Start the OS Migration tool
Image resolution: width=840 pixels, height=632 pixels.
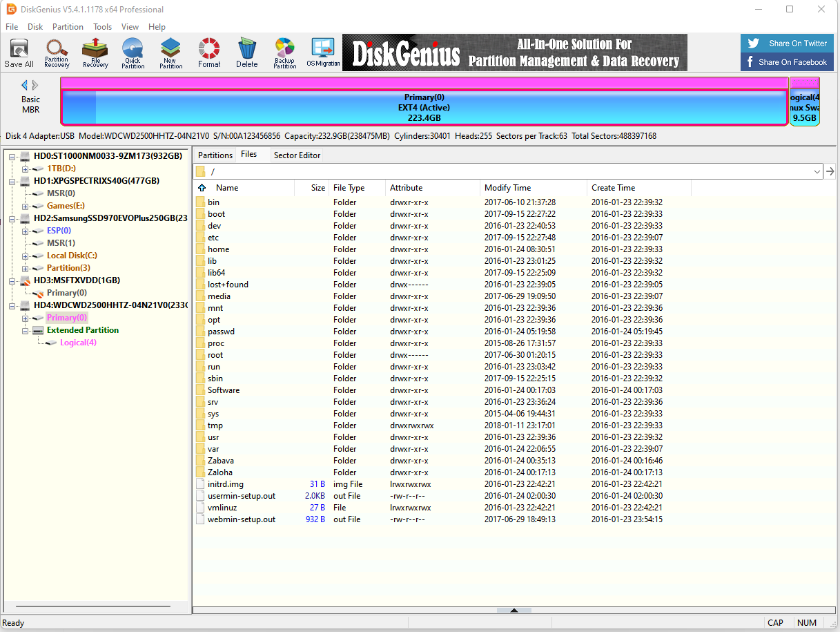(x=323, y=52)
